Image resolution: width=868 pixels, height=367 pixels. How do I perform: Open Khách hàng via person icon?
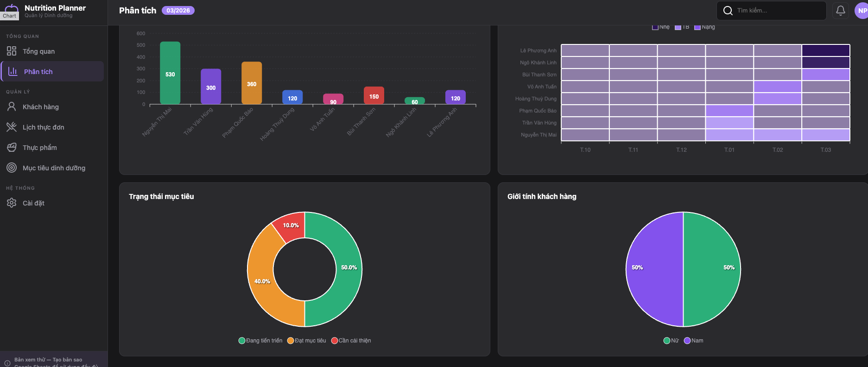pyautogui.click(x=12, y=106)
